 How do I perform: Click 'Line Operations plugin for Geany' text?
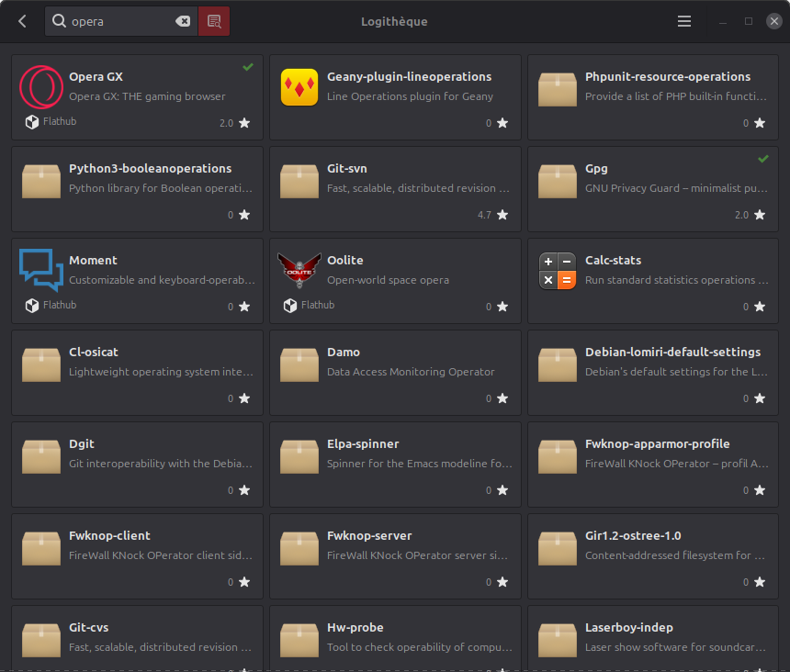(x=410, y=96)
